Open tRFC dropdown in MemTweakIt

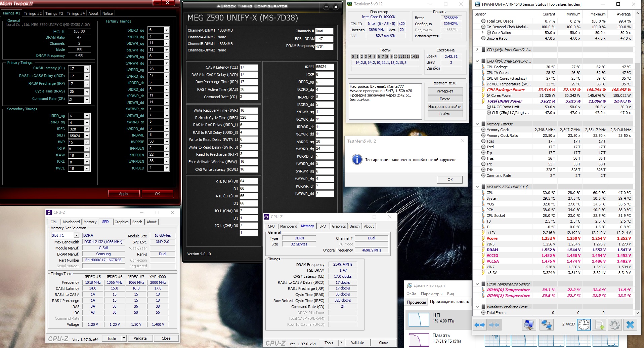pos(87,129)
